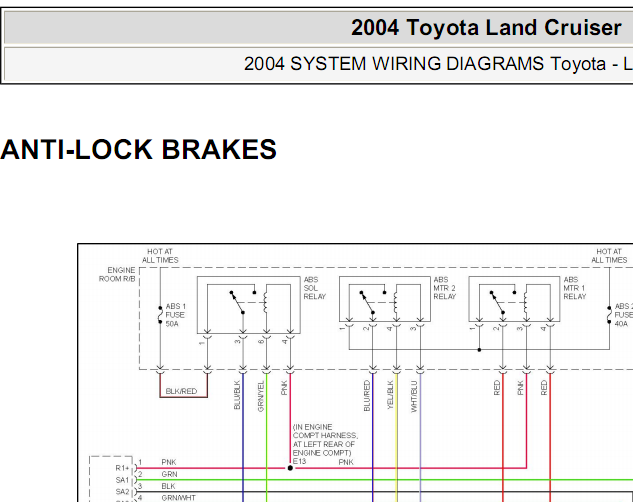
Task: Click the "HOT AT ALL TIMES" label above ABS 1 fuse
Action: pyautogui.click(x=160, y=256)
